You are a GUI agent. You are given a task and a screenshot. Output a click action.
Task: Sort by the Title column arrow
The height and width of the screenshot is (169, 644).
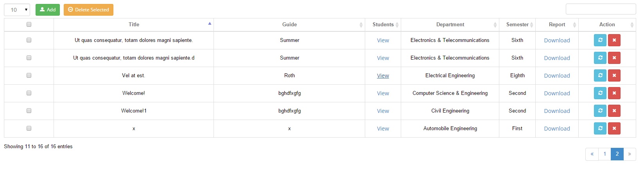point(210,24)
